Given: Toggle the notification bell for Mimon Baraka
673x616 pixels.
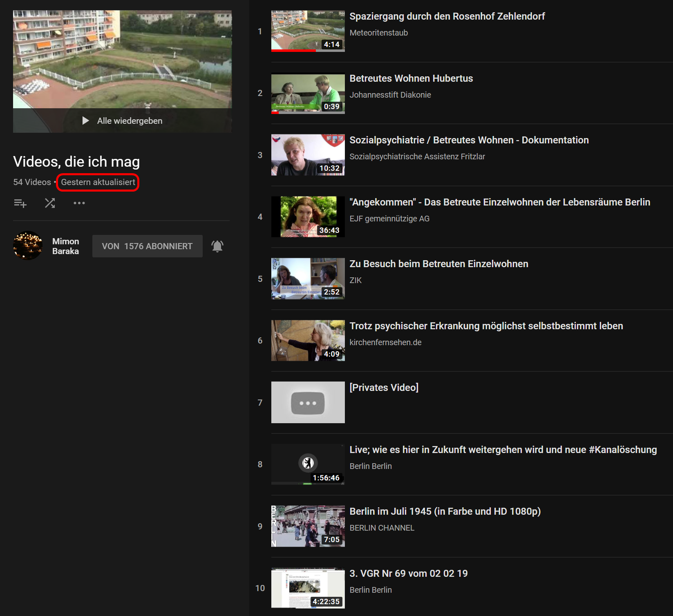Looking at the screenshot, I should coord(217,246).
